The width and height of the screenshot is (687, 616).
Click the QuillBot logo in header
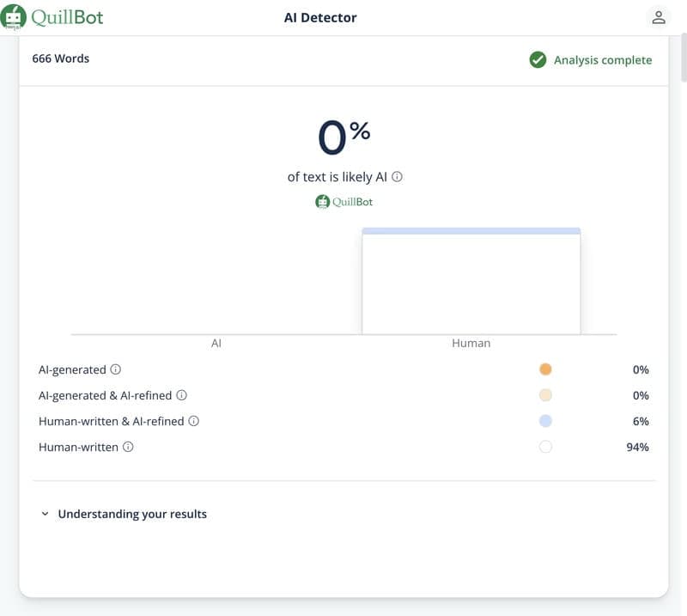click(x=52, y=17)
